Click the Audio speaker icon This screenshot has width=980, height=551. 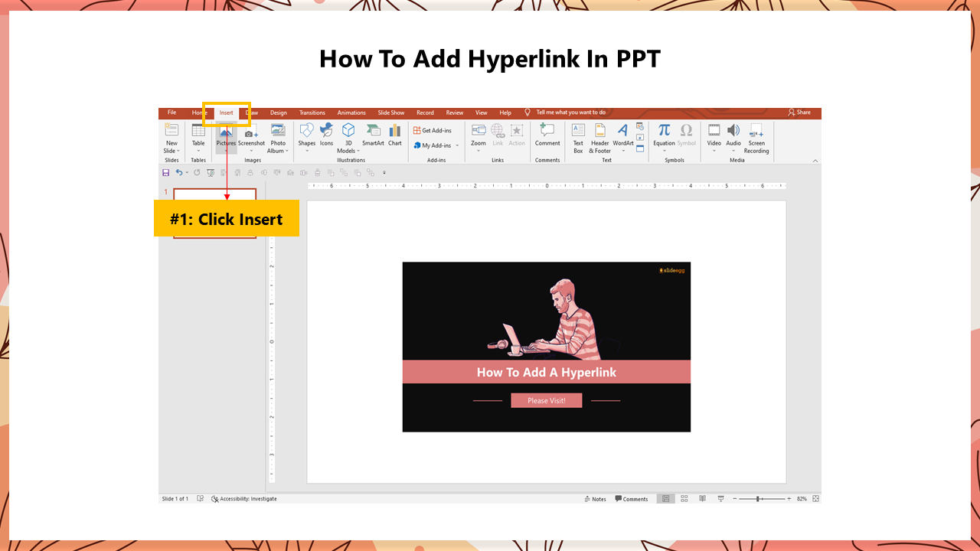pyautogui.click(x=733, y=130)
